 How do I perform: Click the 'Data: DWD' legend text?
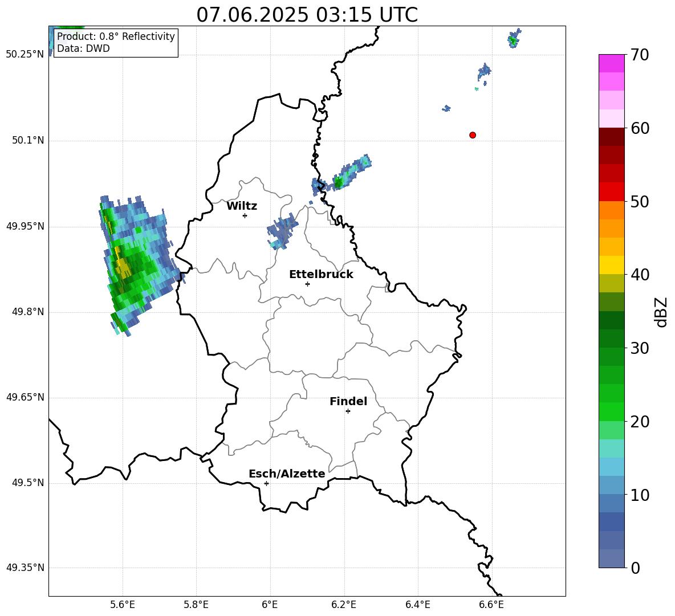(83, 48)
